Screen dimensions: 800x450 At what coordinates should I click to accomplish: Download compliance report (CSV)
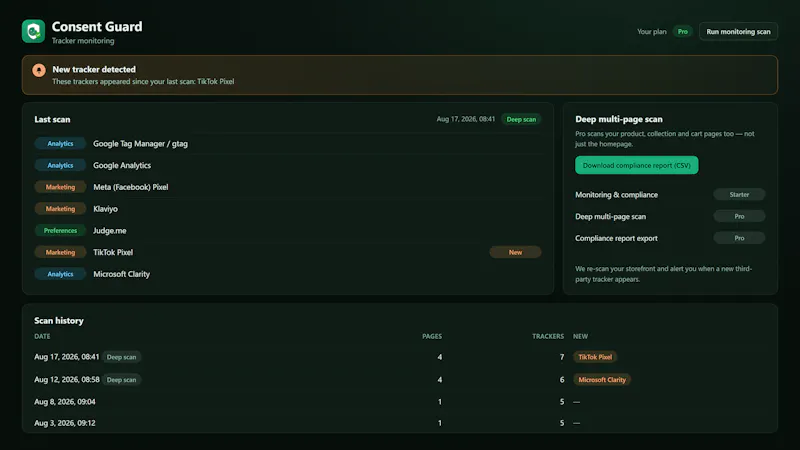point(636,165)
